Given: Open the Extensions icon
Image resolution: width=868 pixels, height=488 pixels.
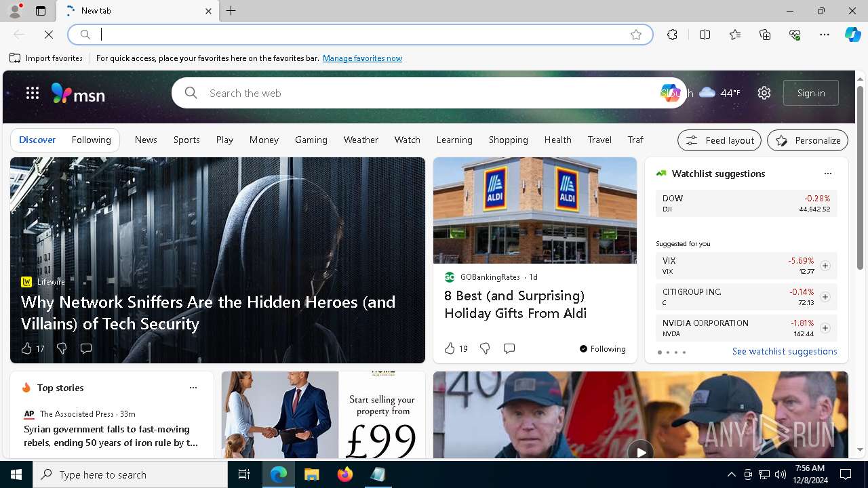Looking at the screenshot, I should pos(672,35).
